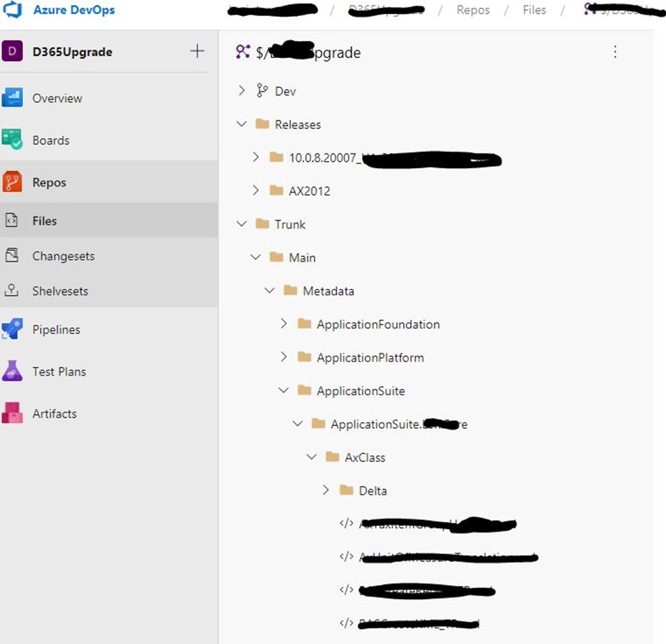The image size is (666, 644).
Task: Click the Shelvesets icon
Action: pyautogui.click(x=11, y=290)
